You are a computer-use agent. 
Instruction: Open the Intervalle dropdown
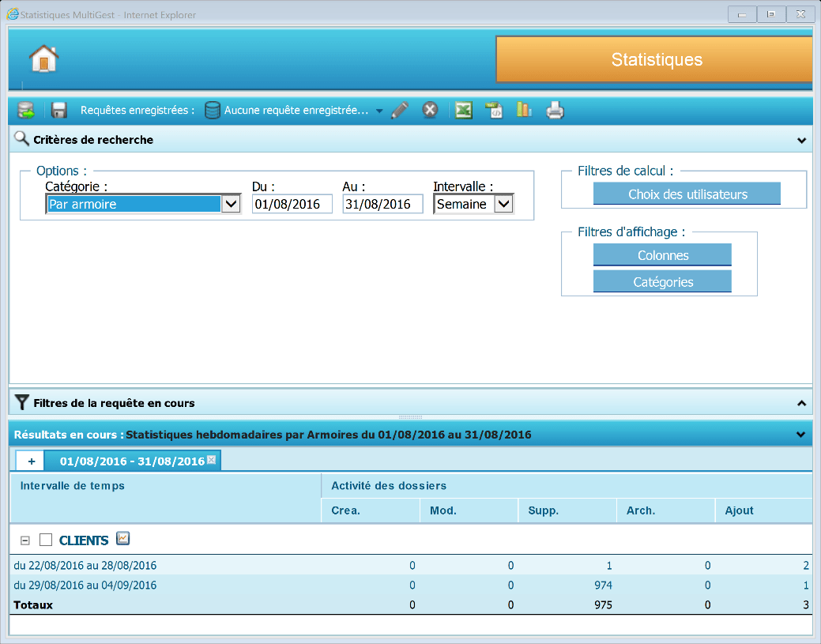(503, 204)
